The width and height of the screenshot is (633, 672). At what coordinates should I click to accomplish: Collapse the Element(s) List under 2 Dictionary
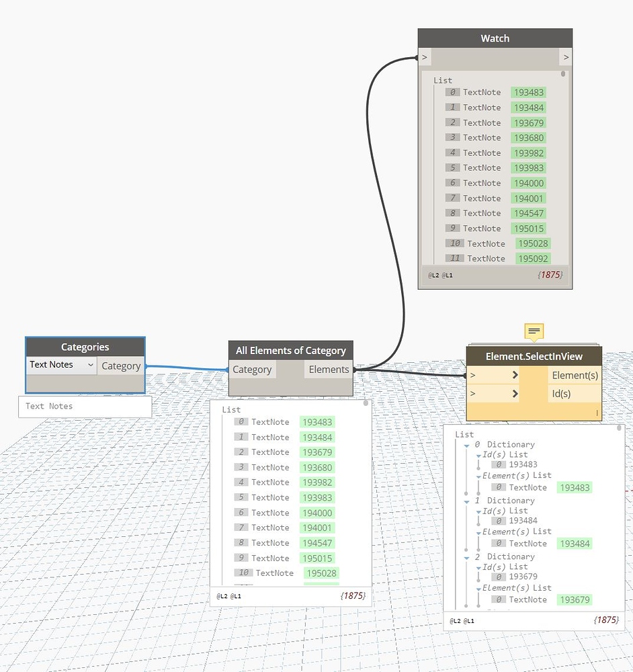coord(479,588)
